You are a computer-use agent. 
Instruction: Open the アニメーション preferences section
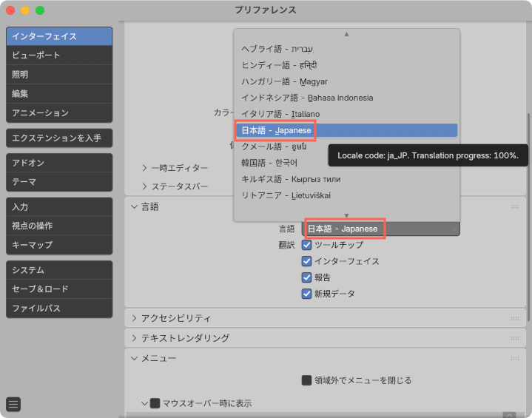pos(59,112)
